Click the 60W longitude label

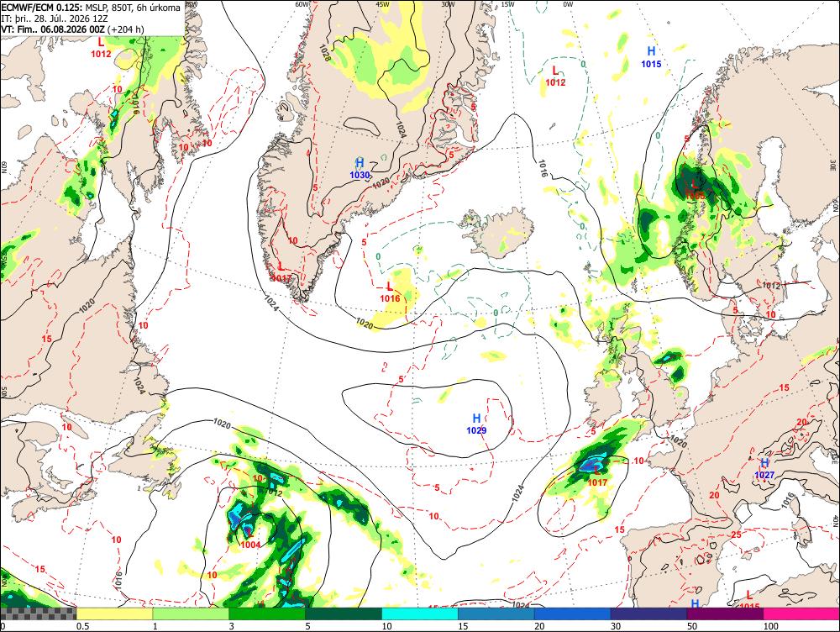[x=302, y=4]
